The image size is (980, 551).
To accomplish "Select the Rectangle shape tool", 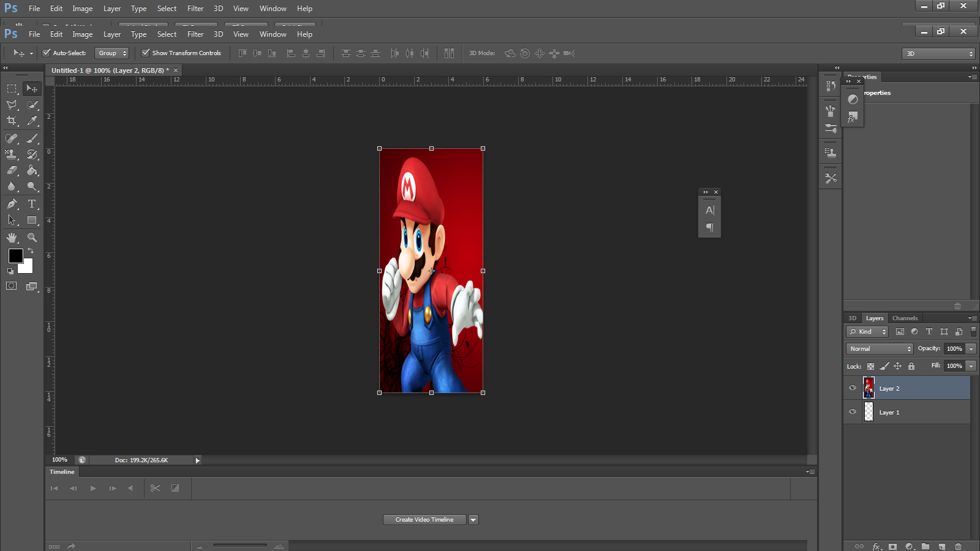I will pos(32,220).
